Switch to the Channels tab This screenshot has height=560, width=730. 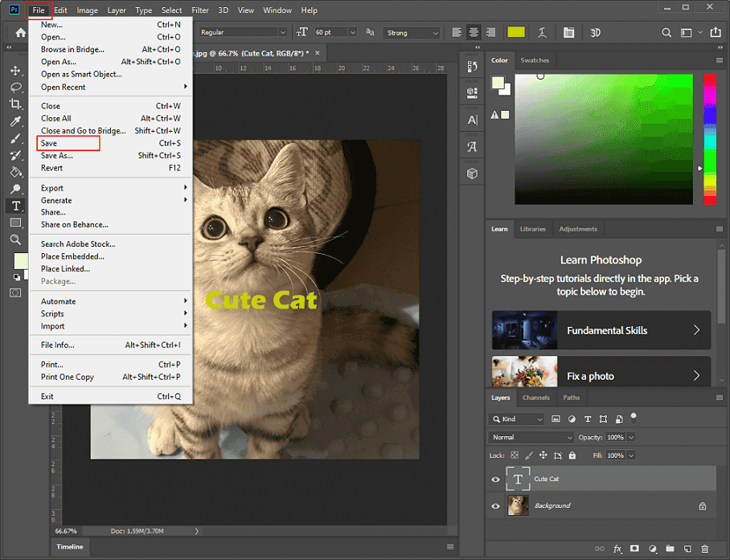click(x=536, y=398)
